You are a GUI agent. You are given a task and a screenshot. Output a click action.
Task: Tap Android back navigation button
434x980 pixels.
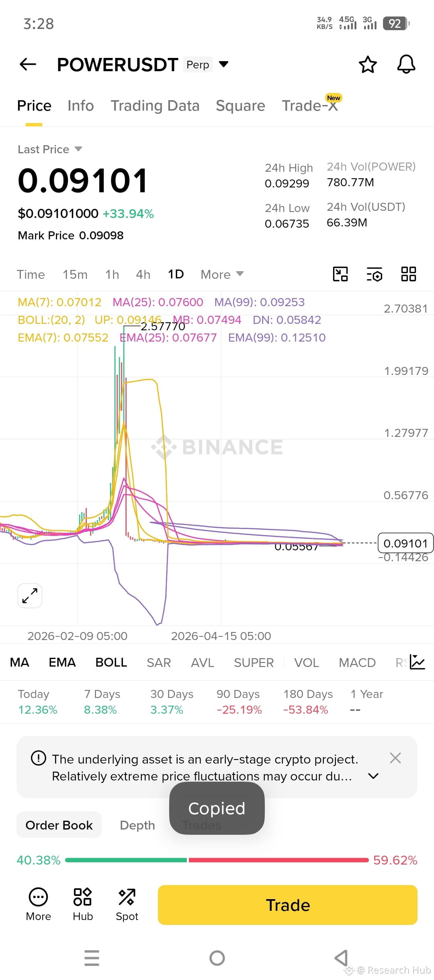pos(341,958)
